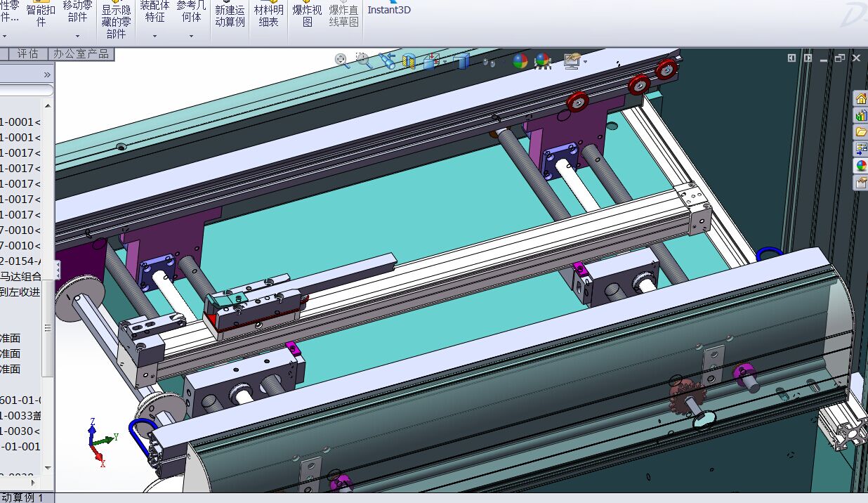868x503 pixels.
Task: Click the View Orientation cube icon
Action: point(430,61)
